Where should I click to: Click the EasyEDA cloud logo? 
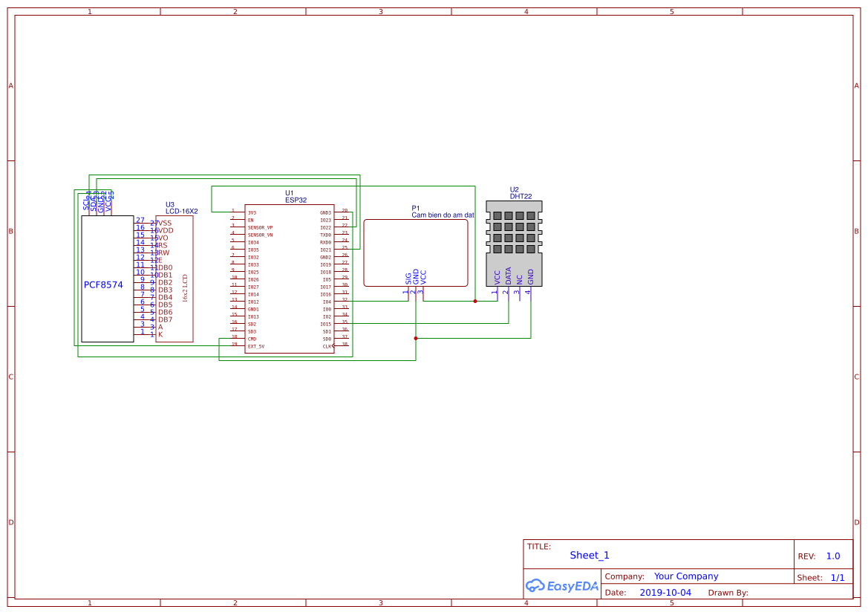coord(561,586)
